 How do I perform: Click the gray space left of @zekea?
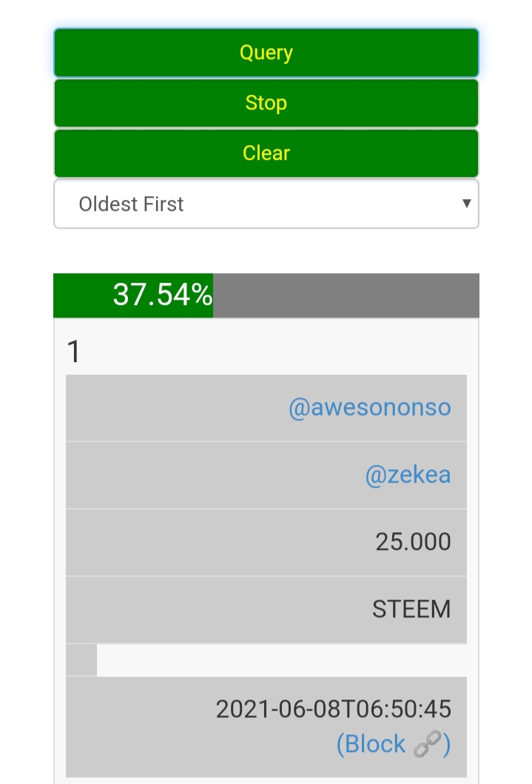tap(207, 475)
